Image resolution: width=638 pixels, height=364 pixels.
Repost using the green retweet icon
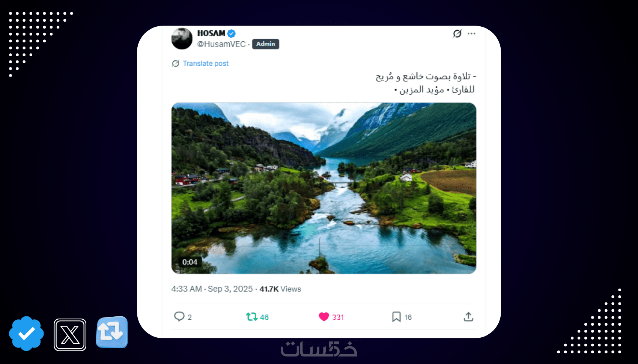tap(251, 317)
